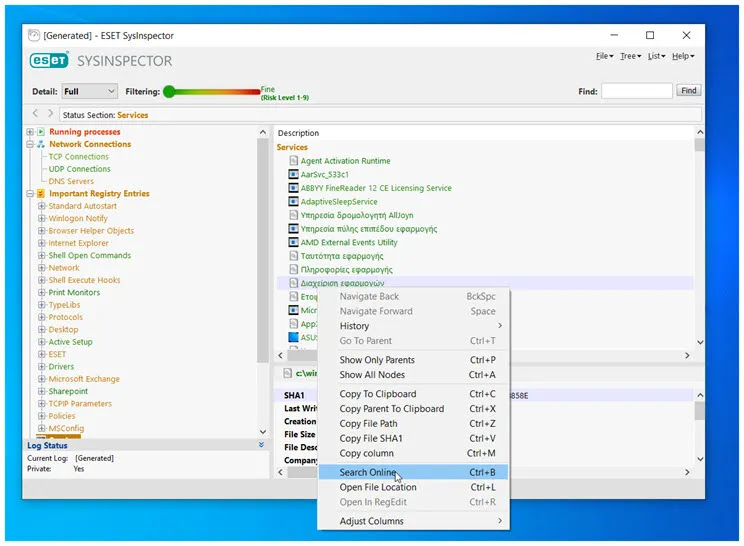The height and width of the screenshot is (546, 744).
Task: Click the AMD External Events Utility icon
Action: click(x=294, y=242)
